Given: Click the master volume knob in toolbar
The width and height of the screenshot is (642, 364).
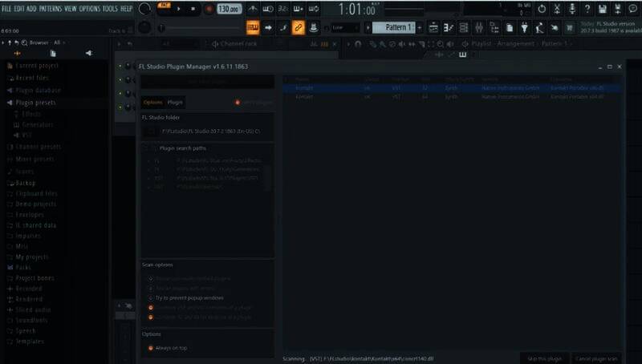Looking at the screenshot, I should (144, 9).
